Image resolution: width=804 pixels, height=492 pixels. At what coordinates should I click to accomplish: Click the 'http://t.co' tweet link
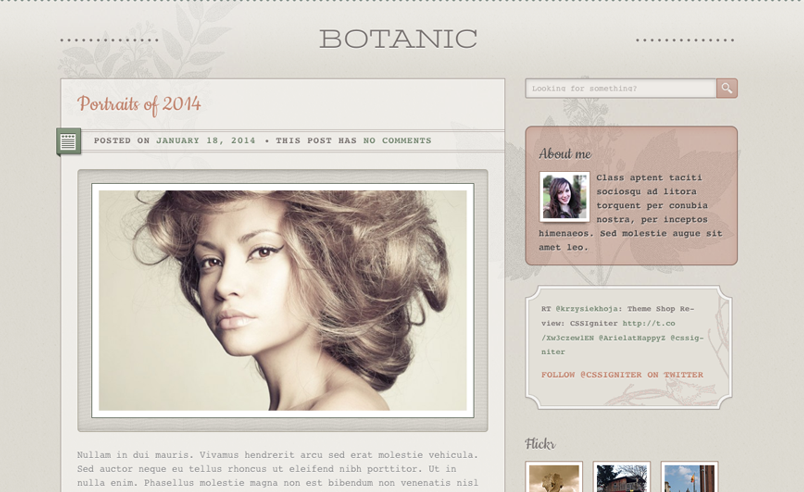click(649, 323)
